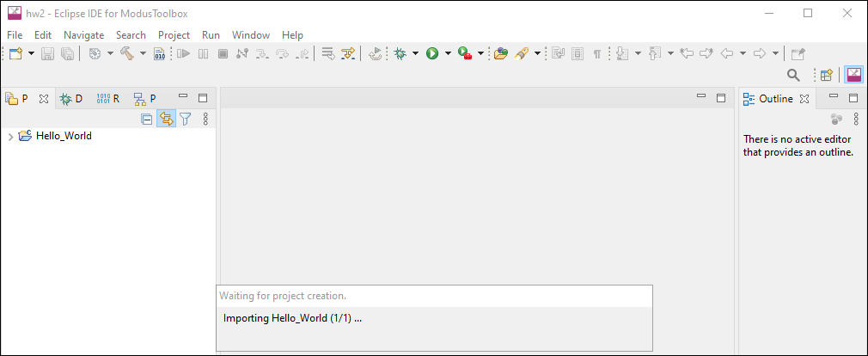Select the Outline tab
The width and height of the screenshot is (868, 356).
(x=776, y=99)
